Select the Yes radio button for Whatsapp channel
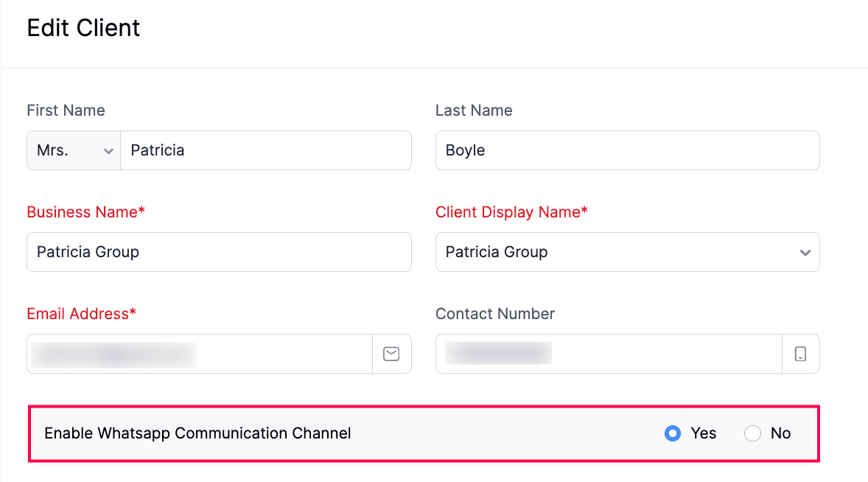 point(673,433)
